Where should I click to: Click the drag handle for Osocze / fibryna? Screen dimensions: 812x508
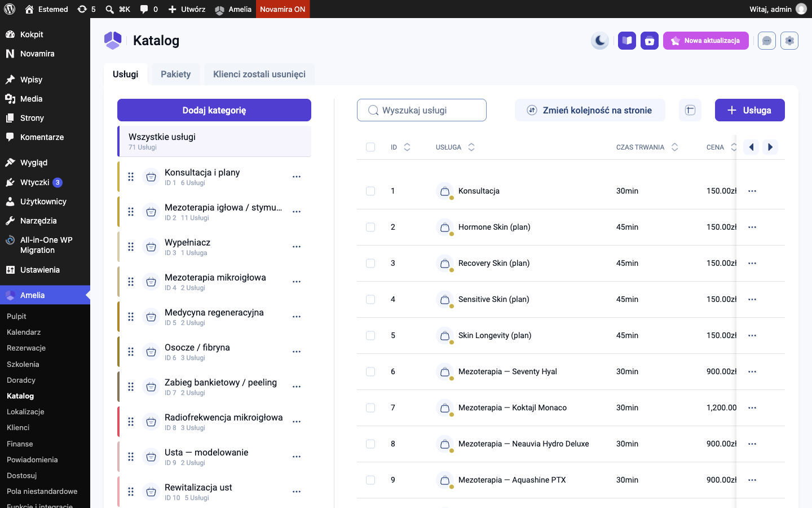pyautogui.click(x=131, y=352)
